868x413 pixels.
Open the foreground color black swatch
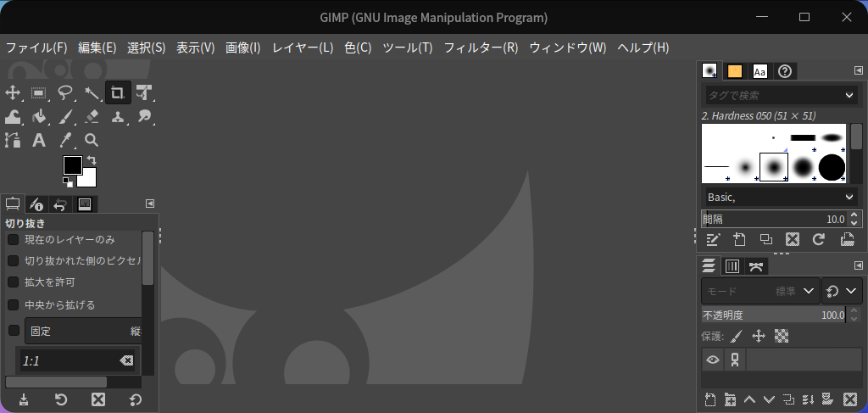pyautogui.click(x=73, y=165)
